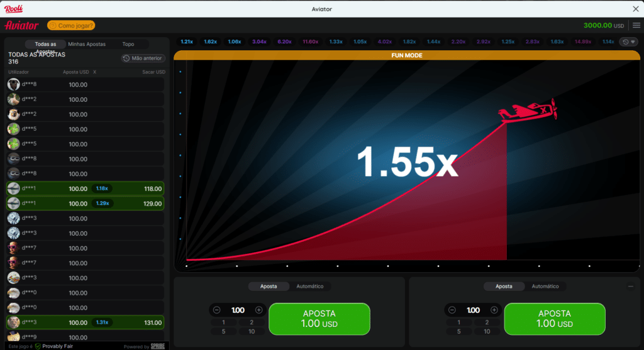The height and width of the screenshot is (350, 644).
Task: Switch to the Minhas Apostas tab
Action: coord(87,45)
